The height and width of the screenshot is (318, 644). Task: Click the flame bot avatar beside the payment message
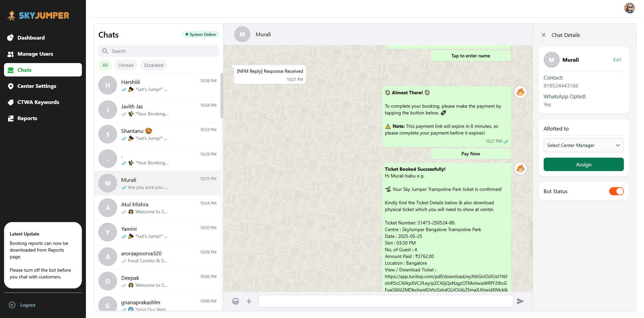point(520,92)
